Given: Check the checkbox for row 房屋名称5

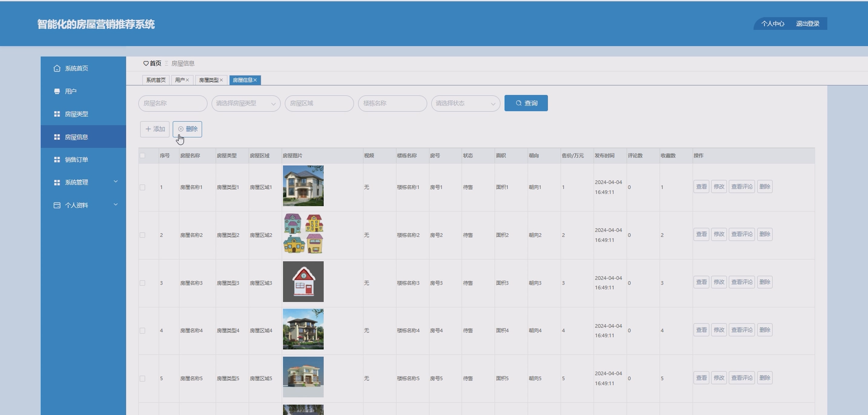Looking at the screenshot, I should (x=143, y=379).
